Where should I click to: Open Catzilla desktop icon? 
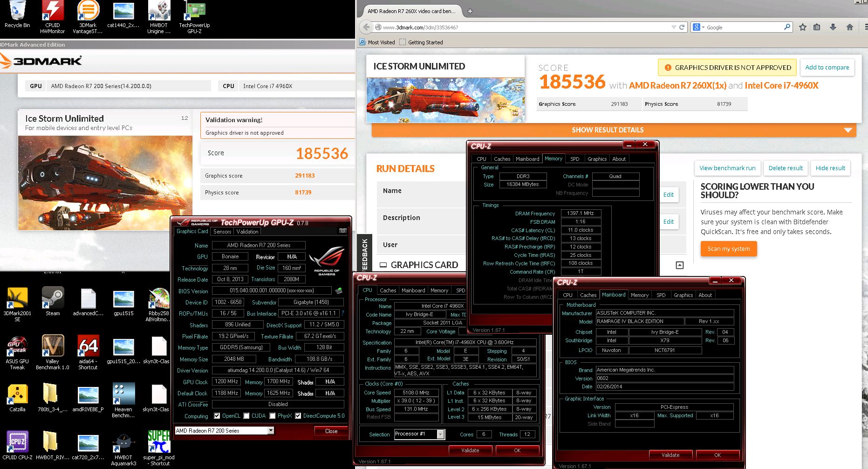pos(17,398)
